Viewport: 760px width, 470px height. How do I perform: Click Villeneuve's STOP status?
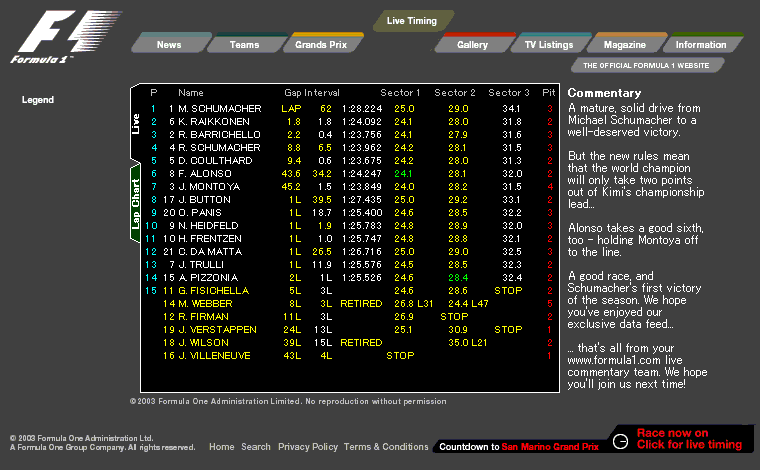point(400,356)
